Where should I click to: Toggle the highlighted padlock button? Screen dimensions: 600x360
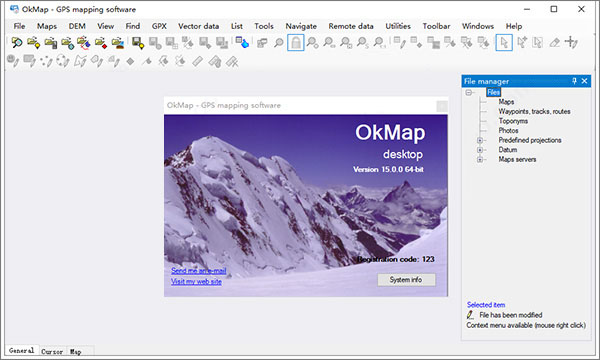point(295,42)
